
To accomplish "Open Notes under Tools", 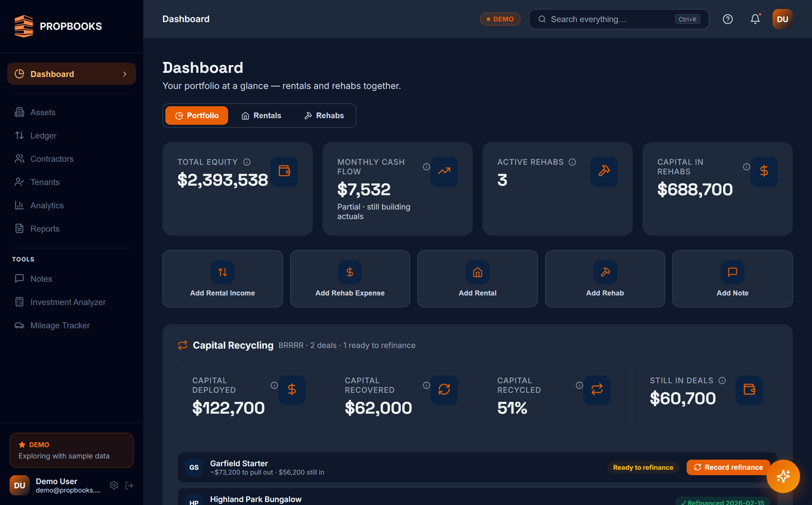I will pos(71,279).
